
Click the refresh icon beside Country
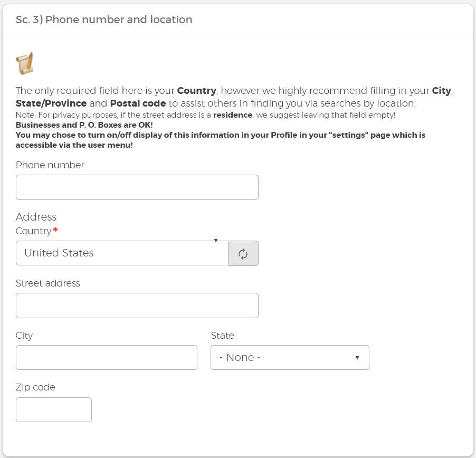click(x=243, y=253)
